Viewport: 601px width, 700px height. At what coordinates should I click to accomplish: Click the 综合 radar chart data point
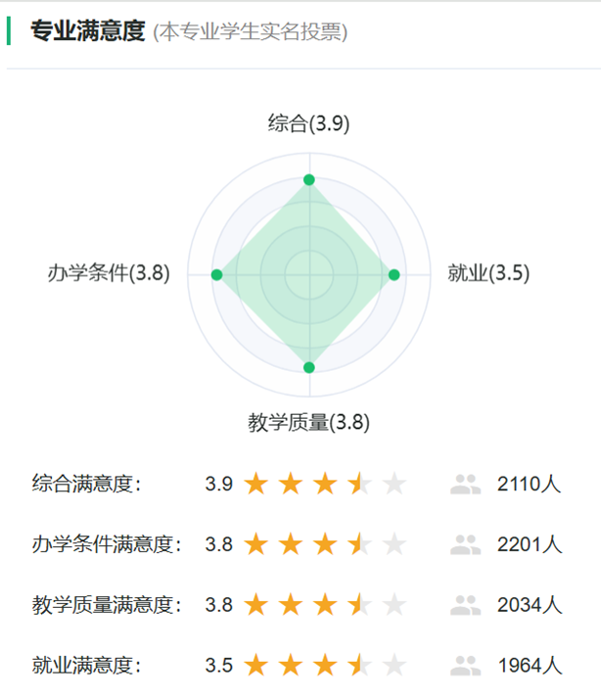309,179
